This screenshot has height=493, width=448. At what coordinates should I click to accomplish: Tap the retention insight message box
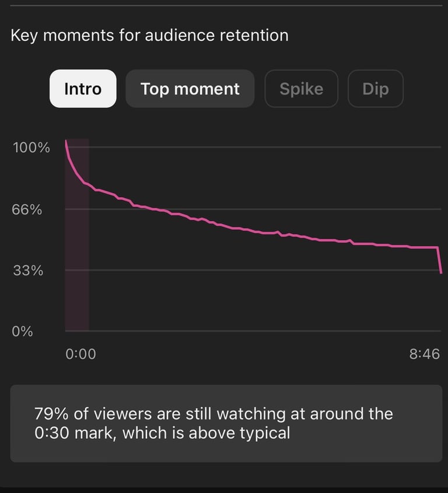tap(226, 423)
